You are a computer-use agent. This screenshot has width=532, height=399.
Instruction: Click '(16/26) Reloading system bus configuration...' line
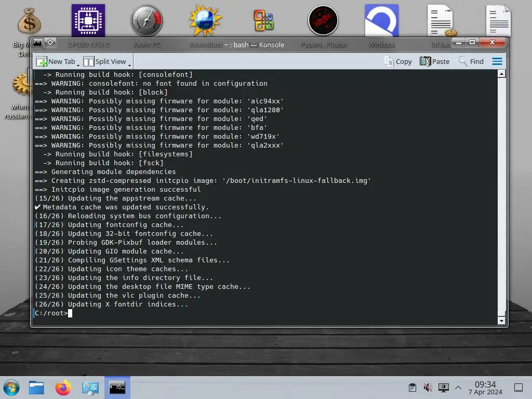(128, 216)
